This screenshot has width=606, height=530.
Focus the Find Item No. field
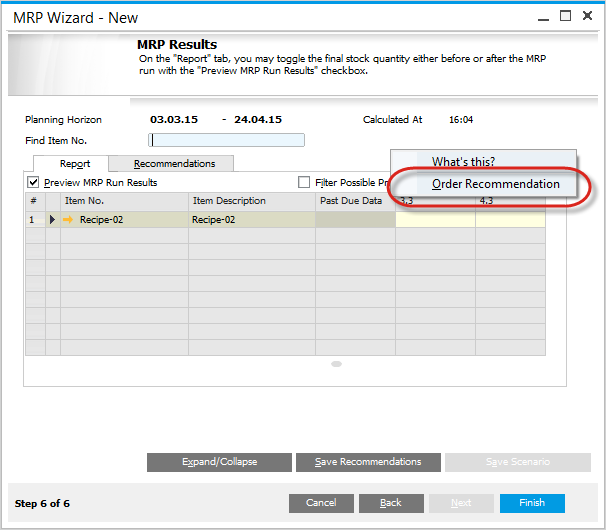226,140
